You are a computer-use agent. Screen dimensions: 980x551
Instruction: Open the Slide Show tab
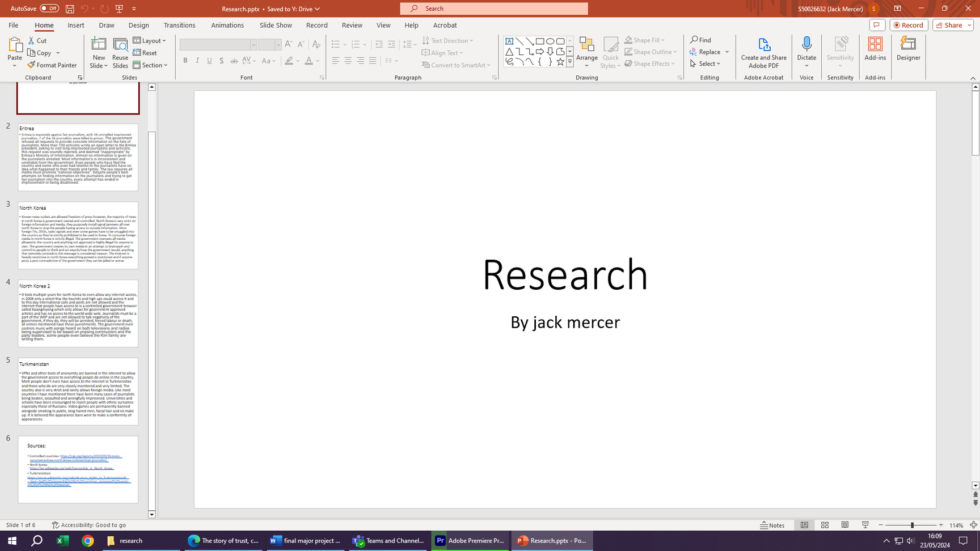pos(276,26)
